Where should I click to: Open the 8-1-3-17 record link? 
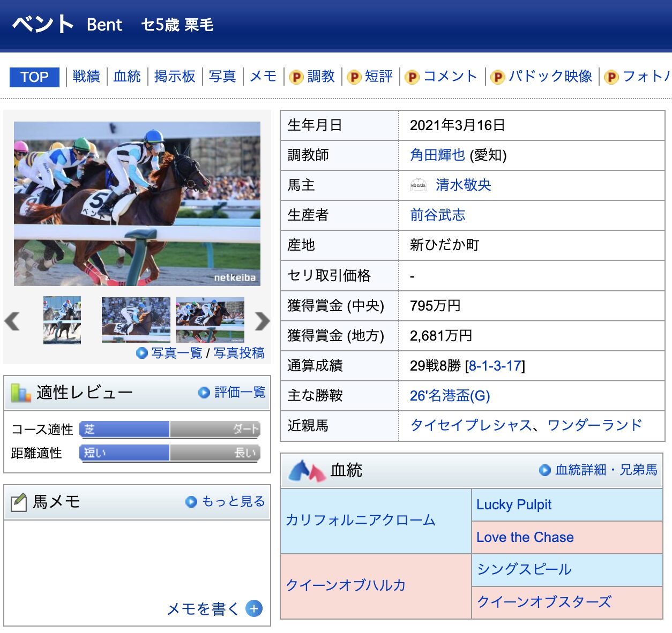495,366
